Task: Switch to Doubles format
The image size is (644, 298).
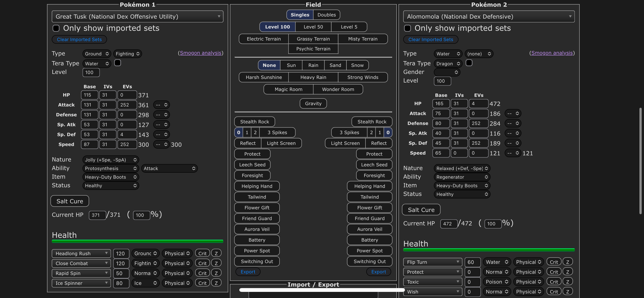Action: click(x=327, y=15)
